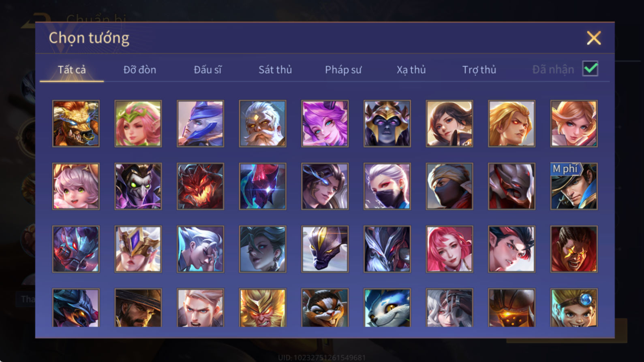Select the pink-haired woman in third row
Screen dimensions: 644x362
(x=449, y=249)
